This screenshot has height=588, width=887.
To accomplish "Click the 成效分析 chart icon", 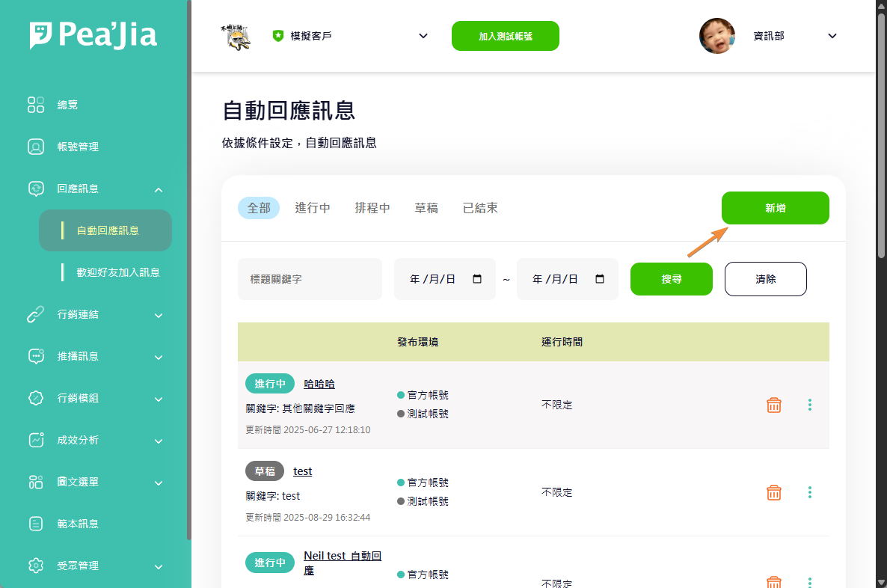I will (x=36, y=440).
